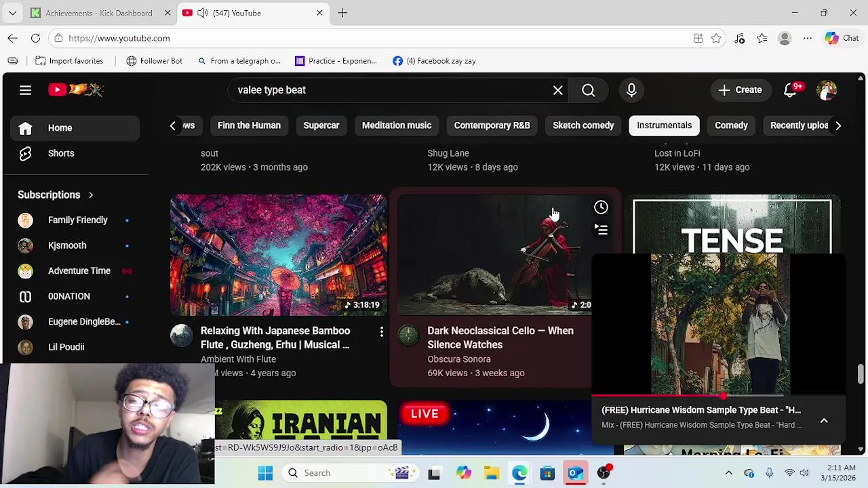Viewport: 868px width, 488px height.
Task: Start voice search with the microphone
Action: pyautogui.click(x=631, y=90)
